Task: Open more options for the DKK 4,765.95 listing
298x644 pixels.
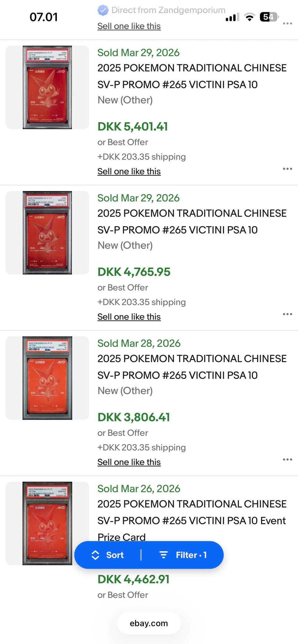Action: (287, 314)
